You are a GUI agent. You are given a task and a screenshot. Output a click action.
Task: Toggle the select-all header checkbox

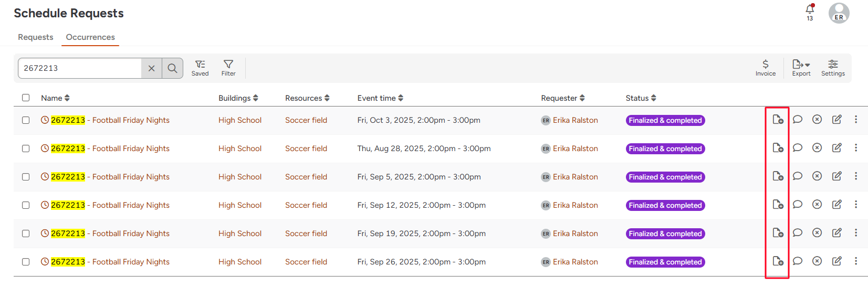tap(26, 98)
